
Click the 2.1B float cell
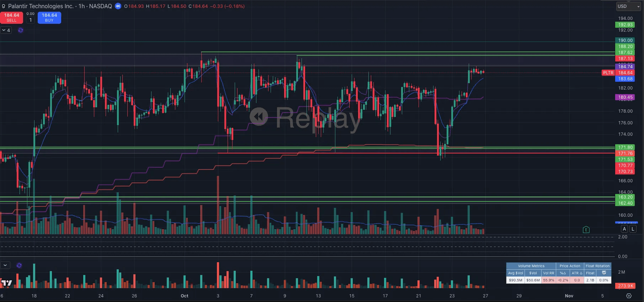click(x=590, y=280)
